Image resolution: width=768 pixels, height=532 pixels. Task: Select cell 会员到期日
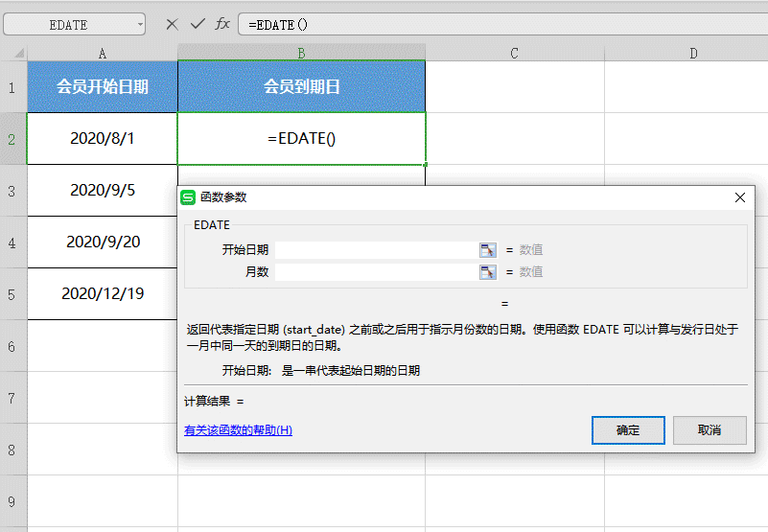coord(301,86)
